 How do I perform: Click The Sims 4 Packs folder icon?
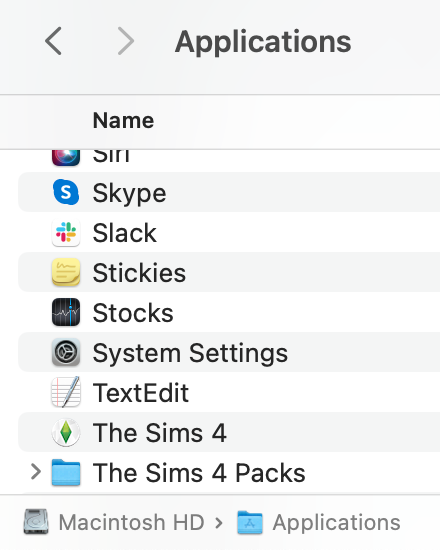[66, 472]
